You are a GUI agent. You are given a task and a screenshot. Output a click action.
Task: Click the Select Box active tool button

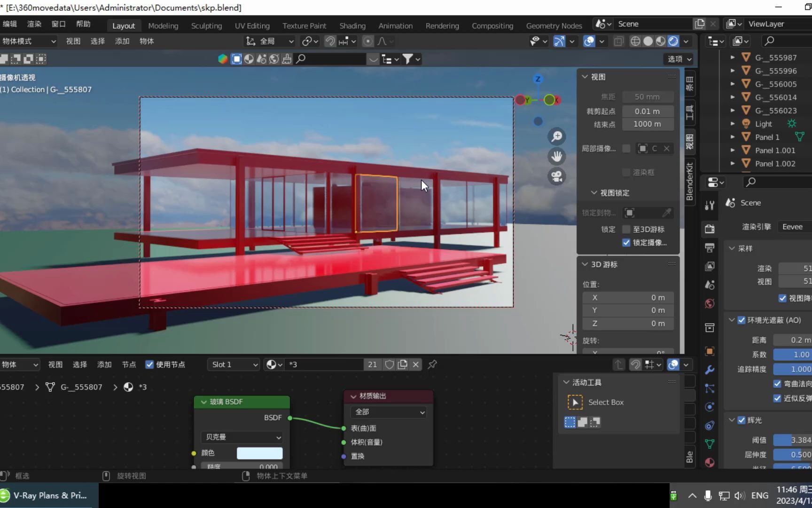606,402
